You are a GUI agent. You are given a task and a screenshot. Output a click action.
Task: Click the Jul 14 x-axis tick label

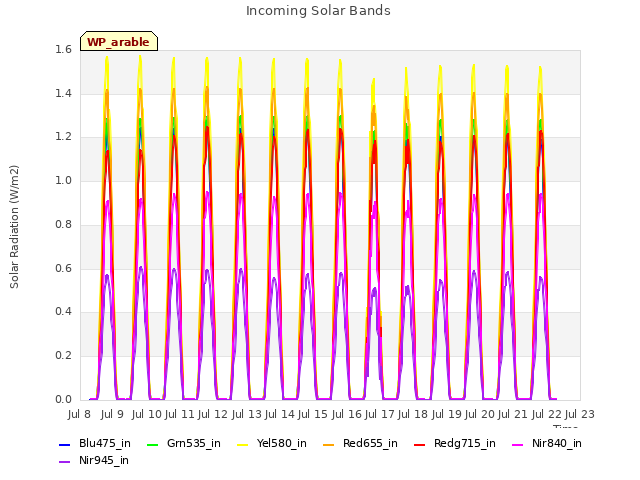280,415
